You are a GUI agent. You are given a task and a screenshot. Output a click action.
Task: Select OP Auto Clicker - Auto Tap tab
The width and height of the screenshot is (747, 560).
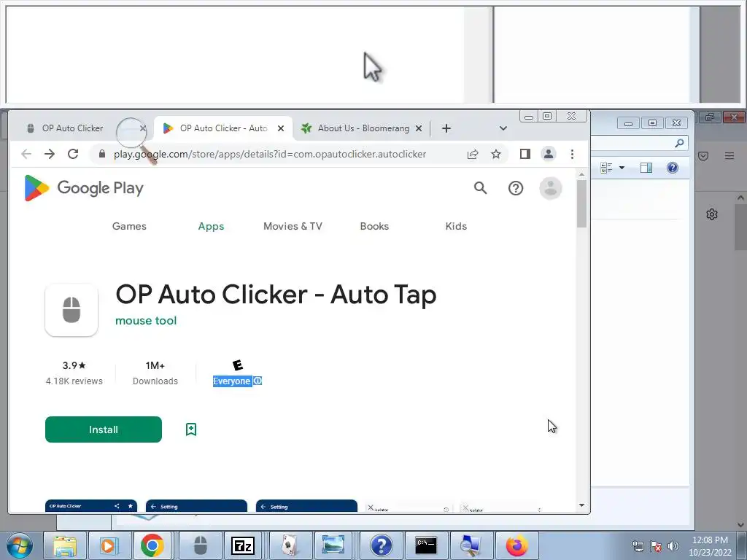tap(224, 128)
